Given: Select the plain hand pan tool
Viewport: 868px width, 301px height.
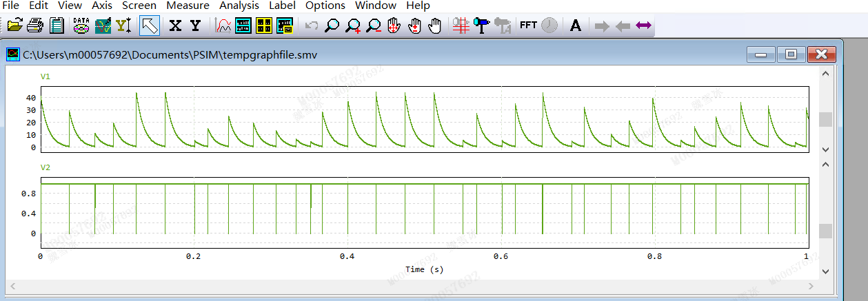Looking at the screenshot, I should 435,26.
